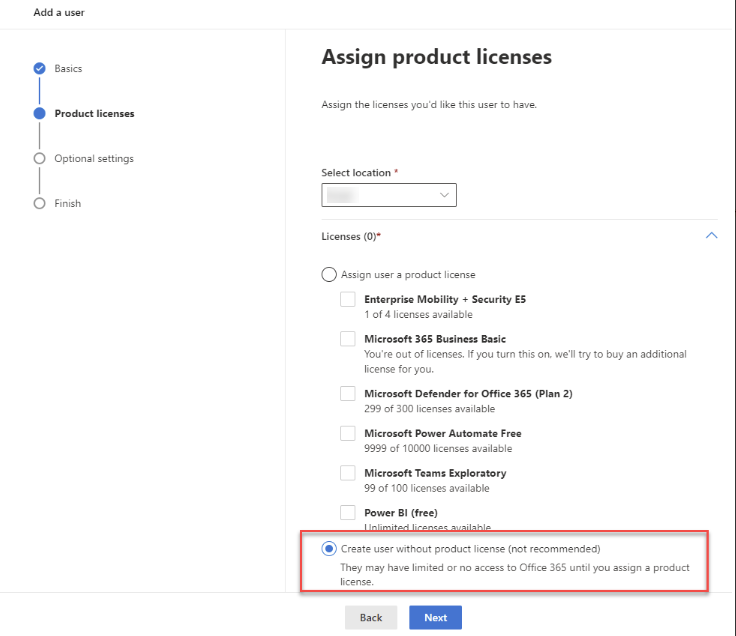Check the Power BI (free) license
This screenshot has width=736, height=636.
pyautogui.click(x=348, y=513)
